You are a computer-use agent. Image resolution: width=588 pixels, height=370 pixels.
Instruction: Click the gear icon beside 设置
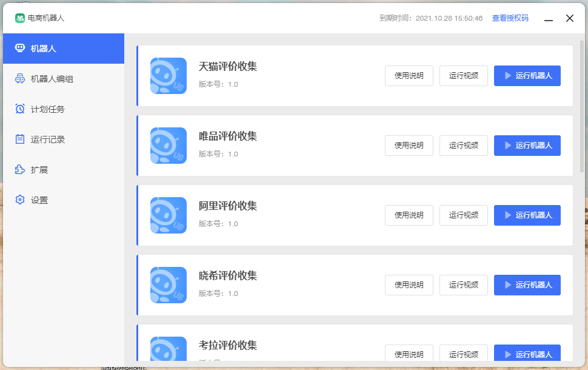click(x=20, y=200)
